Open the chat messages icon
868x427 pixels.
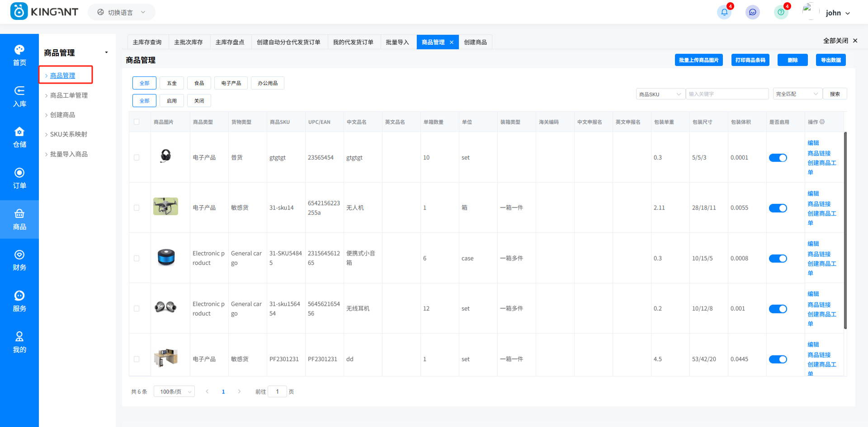752,13
